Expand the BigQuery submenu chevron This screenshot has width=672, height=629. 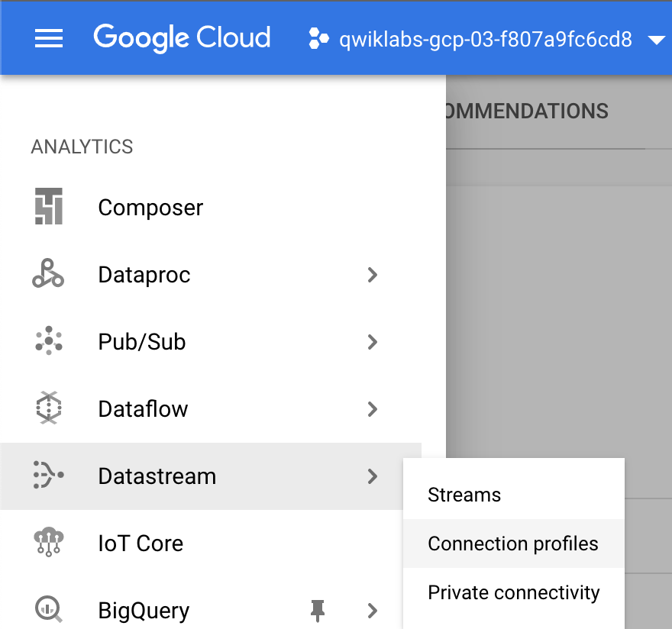(373, 611)
